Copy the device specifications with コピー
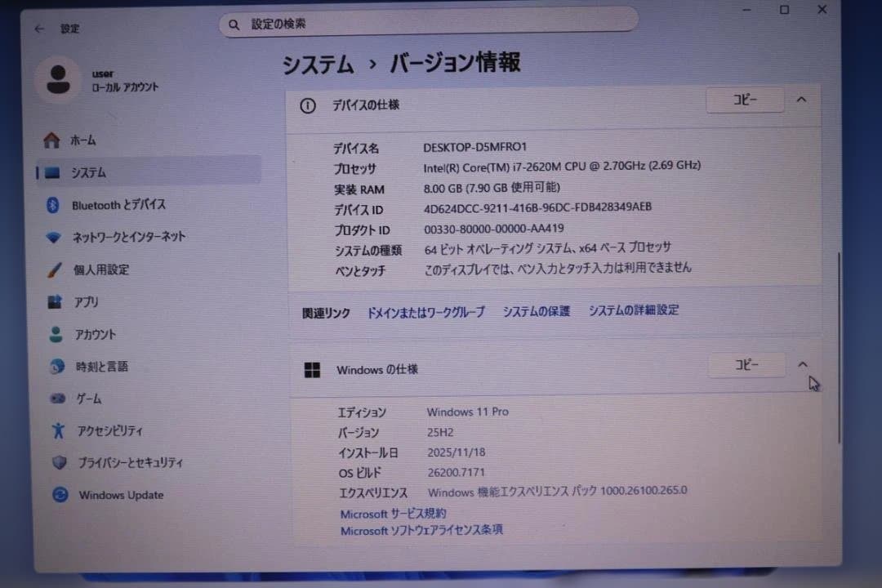The image size is (882, 588). (745, 100)
